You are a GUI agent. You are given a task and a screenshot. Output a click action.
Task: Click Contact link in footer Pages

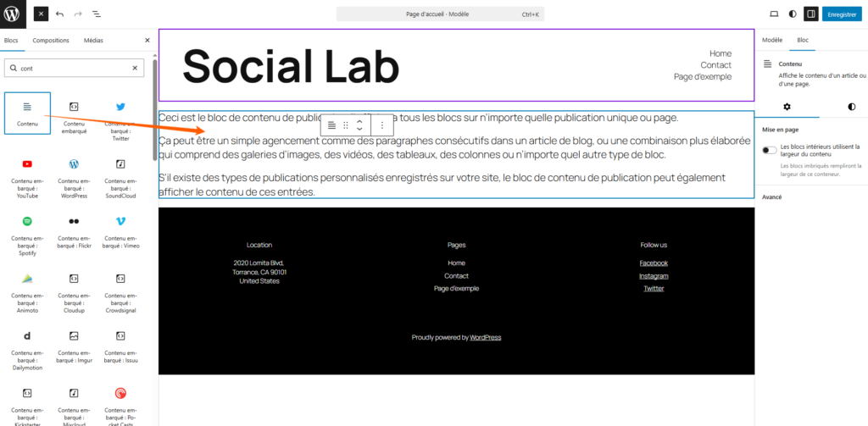point(457,276)
